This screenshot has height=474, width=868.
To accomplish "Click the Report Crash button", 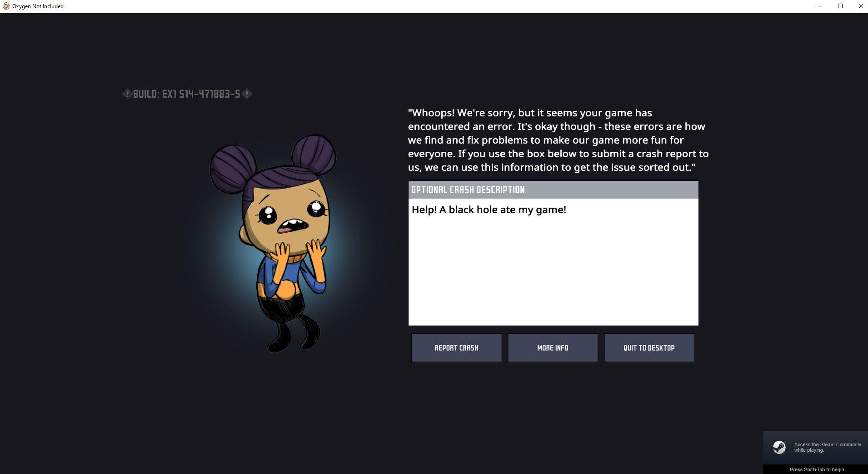I will (x=456, y=348).
